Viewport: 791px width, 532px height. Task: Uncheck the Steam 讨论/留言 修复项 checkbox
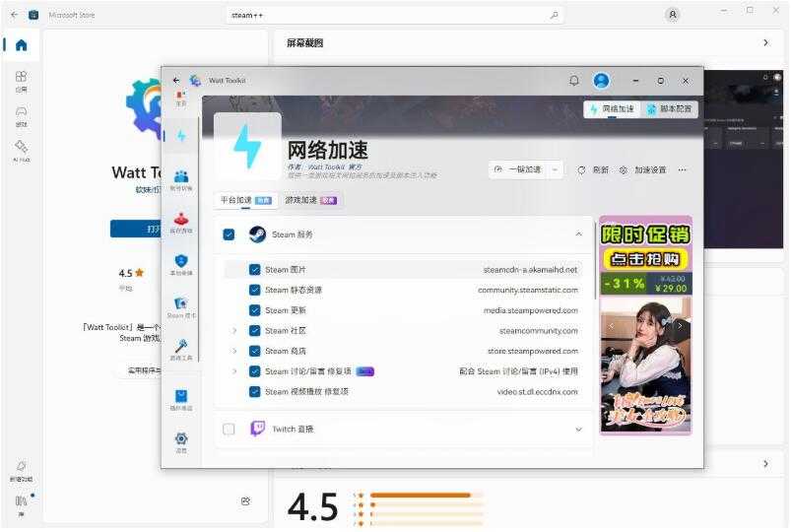tap(255, 371)
